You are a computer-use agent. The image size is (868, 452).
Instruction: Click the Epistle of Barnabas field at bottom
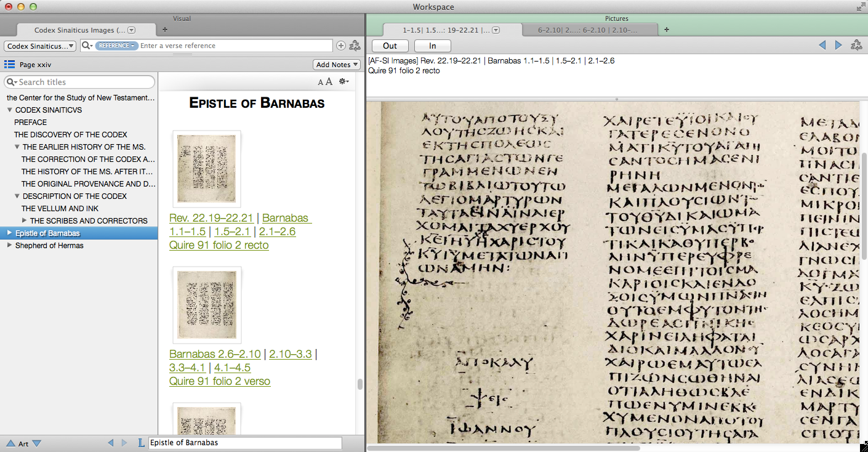[x=245, y=443]
